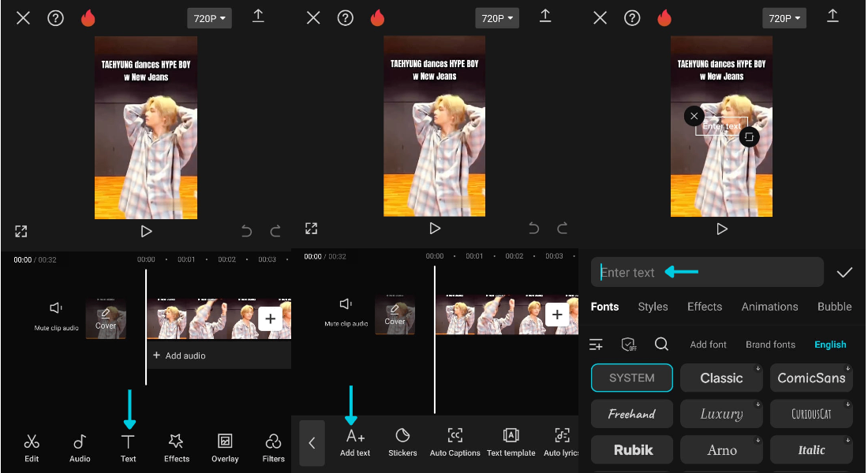Image resolution: width=868 pixels, height=473 pixels.
Task: Open help question mark in right screen
Action: coord(632,18)
